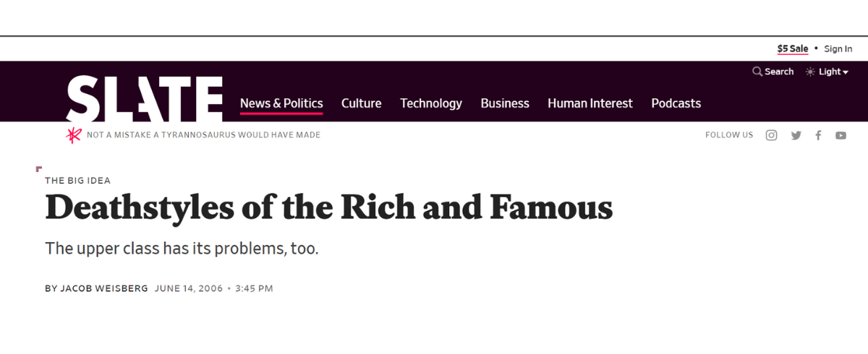Image resolution: width=868 pixels, height=354 pixels.
Task: Click Sign In
Action: (x=838, y=48)
